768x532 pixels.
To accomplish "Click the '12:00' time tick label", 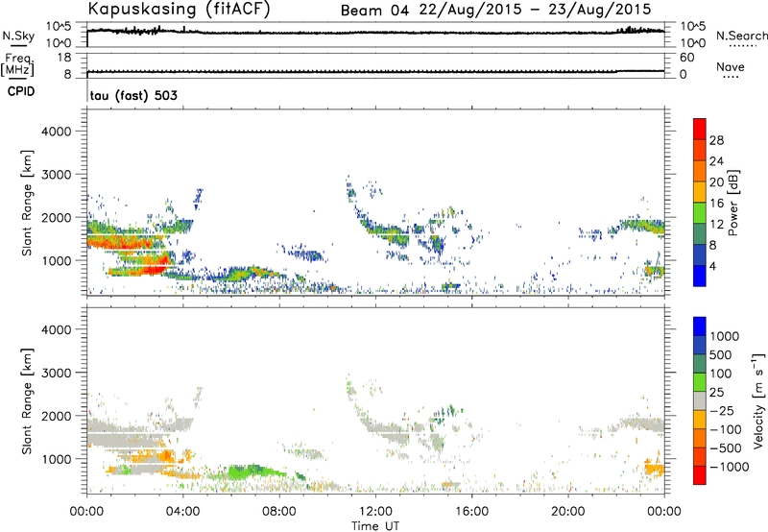I will (x=375, y=512).
